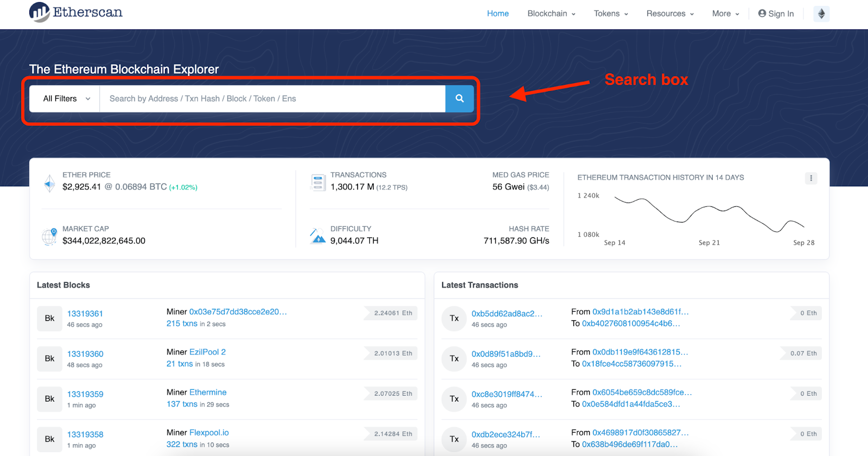Open transaction 0xc8e3019ff8474
The image size is (868, 456).
point(507,394)
